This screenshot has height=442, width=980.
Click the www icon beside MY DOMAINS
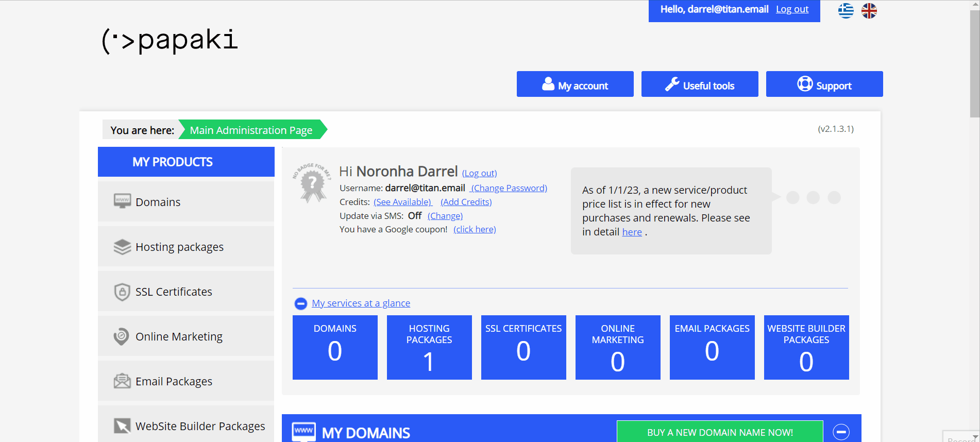pos(304,431)
